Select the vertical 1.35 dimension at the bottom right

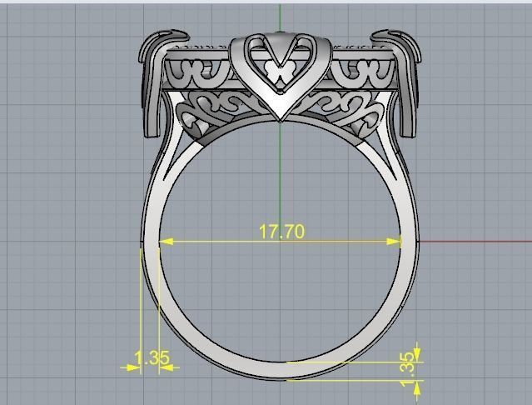pos(407,369)
